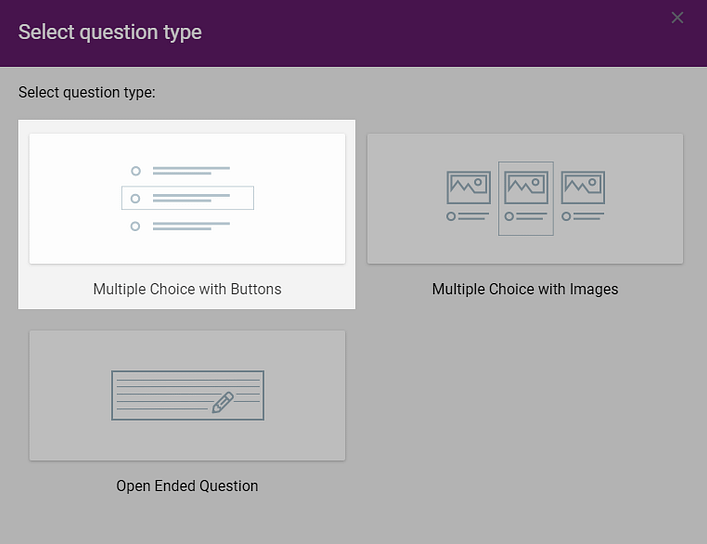Click the highlighted middle picture icon
This screenshot has width=707, height=544.
[x=526, y=187]
